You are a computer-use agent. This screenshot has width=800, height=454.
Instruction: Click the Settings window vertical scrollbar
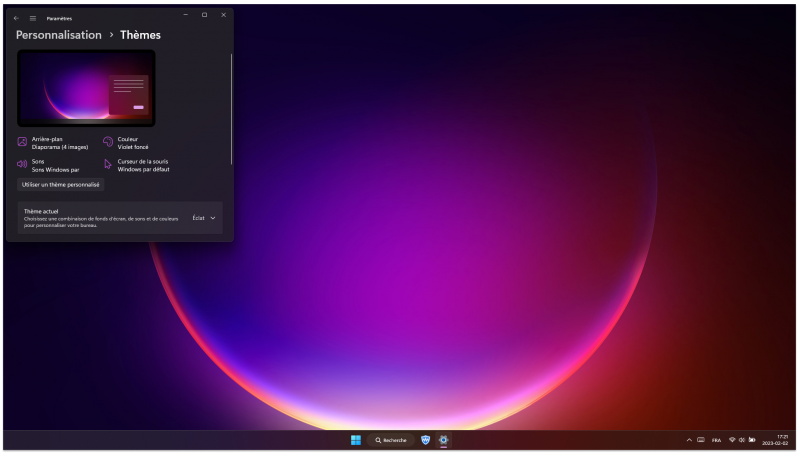pyautogui.click(x=231, y=108)
